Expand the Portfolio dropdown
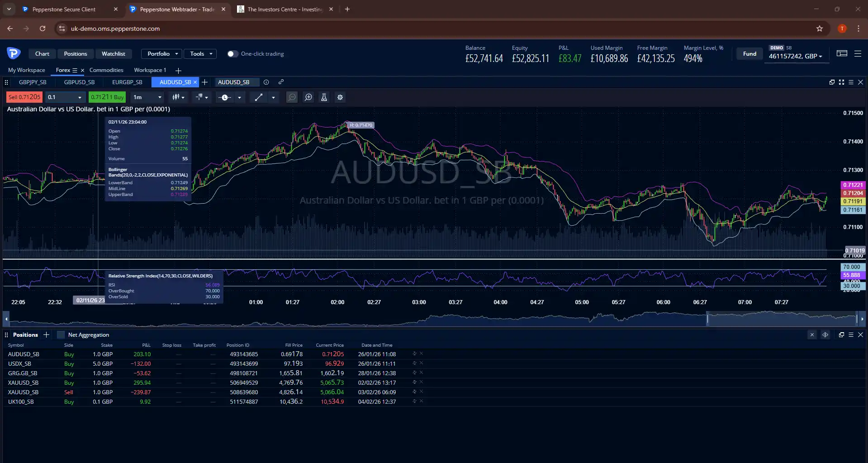The width and height of the screenshot is (868, 463). (x=162, y=54)
